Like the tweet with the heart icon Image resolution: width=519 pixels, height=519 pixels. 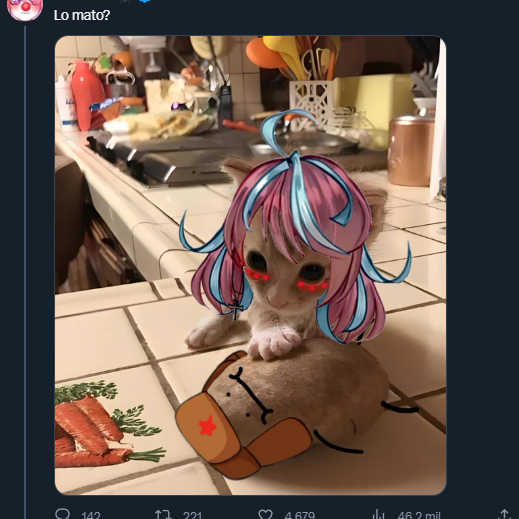(266, 514)
